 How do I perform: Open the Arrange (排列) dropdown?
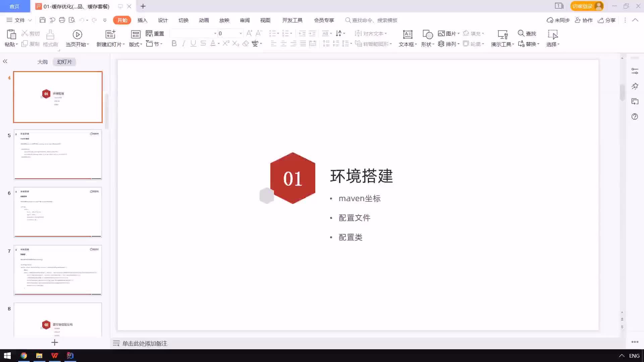(x=448, y=44)
